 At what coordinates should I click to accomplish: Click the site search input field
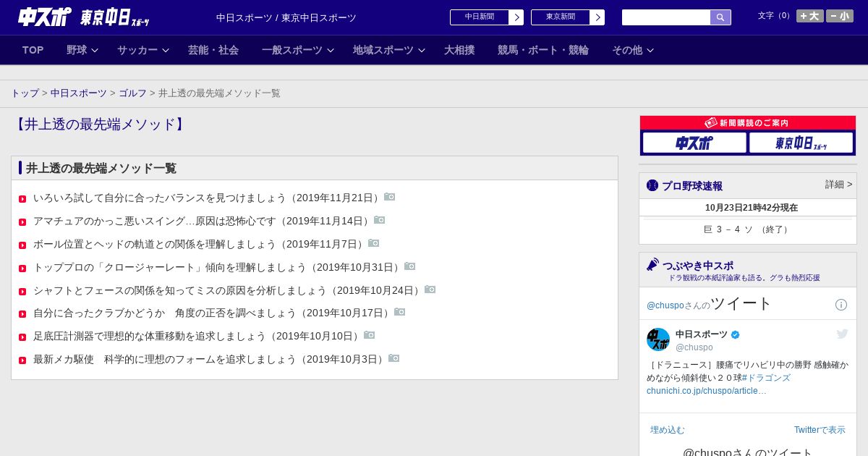pos(666,17)
